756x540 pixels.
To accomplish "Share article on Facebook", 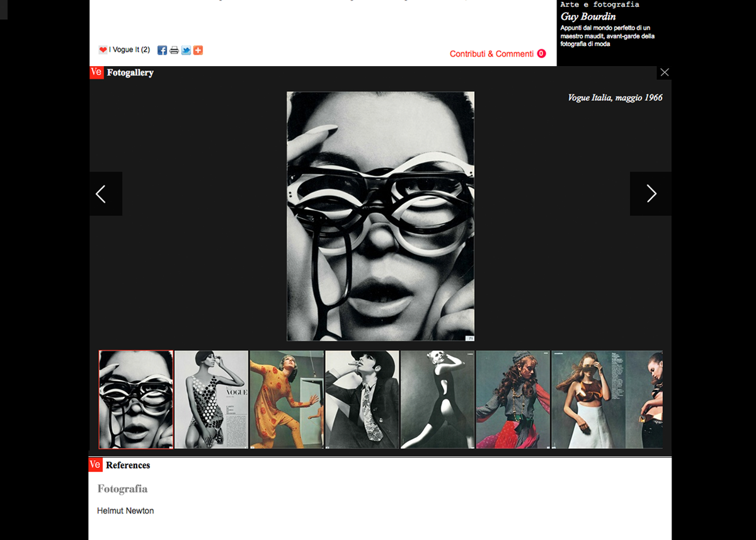I will coord(162,50).
